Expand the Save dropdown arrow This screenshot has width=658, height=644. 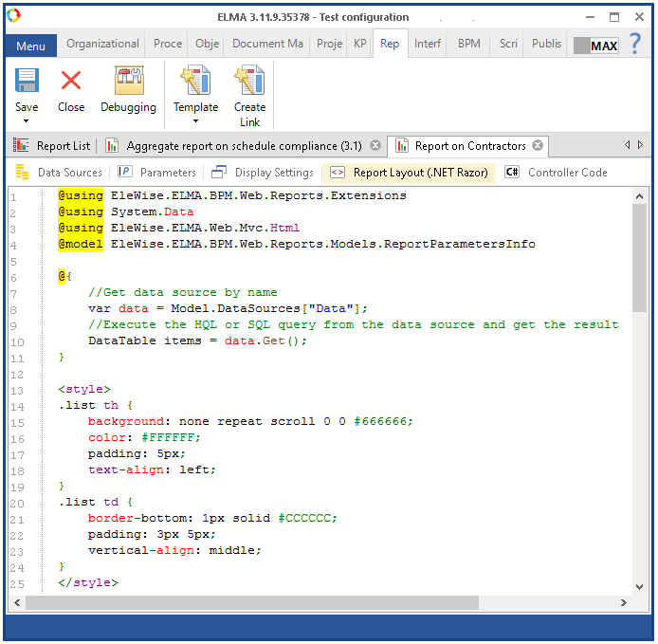click(27, 121)
